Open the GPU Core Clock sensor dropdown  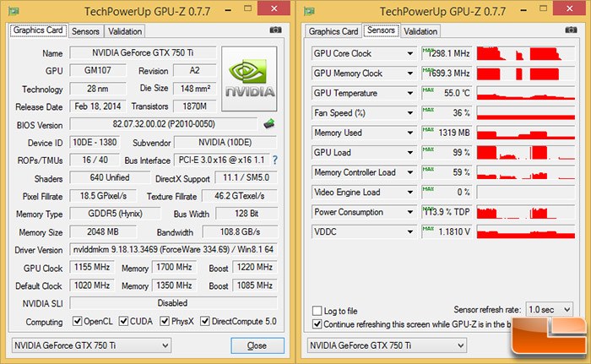click(x=410, y=53)
